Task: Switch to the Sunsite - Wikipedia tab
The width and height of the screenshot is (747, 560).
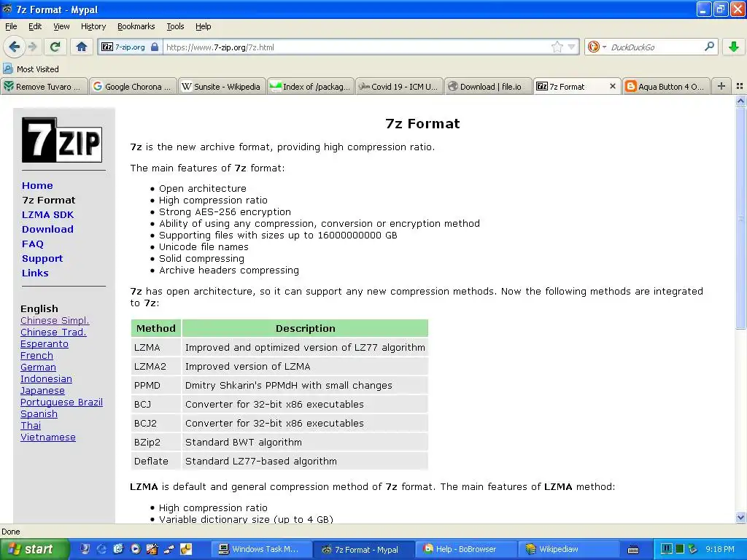Action: (222, 86)
